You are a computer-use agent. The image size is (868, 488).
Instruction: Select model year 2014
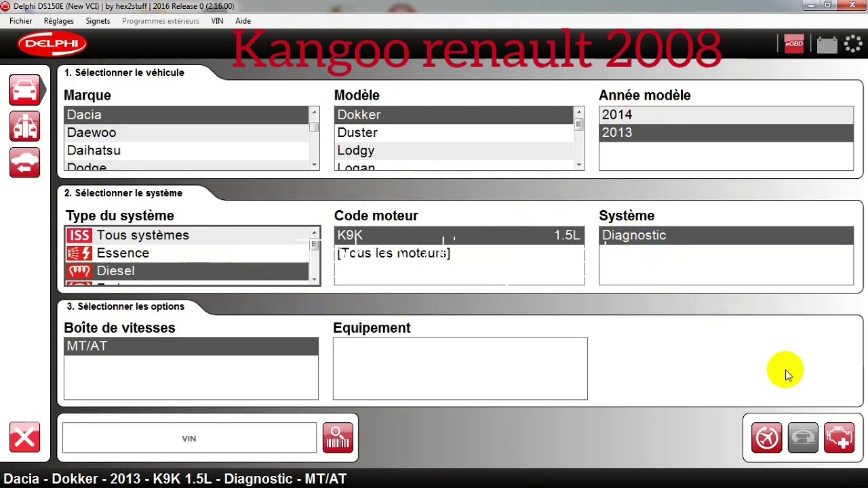[726, 115]
